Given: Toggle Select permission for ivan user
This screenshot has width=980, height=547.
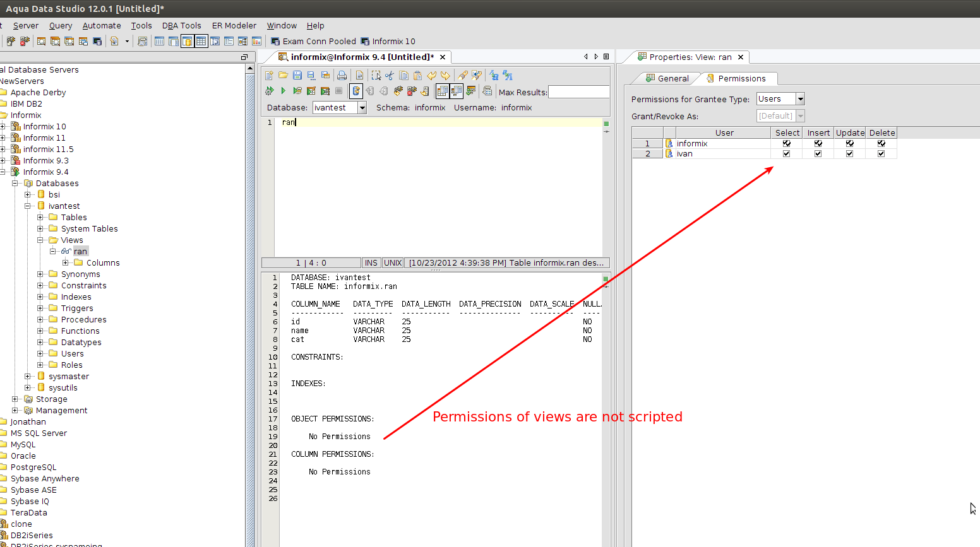Looking at the screenshot, I should pyautogui.click(x=787, y=153).
